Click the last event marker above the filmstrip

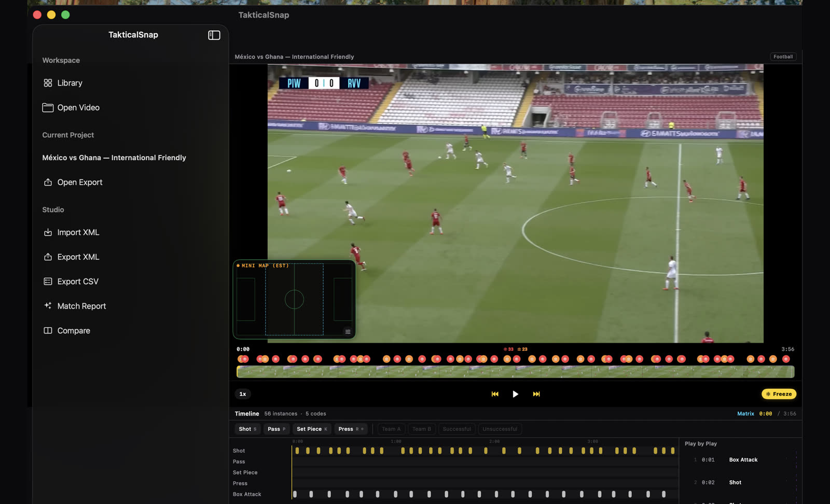[x=786, y=359]
